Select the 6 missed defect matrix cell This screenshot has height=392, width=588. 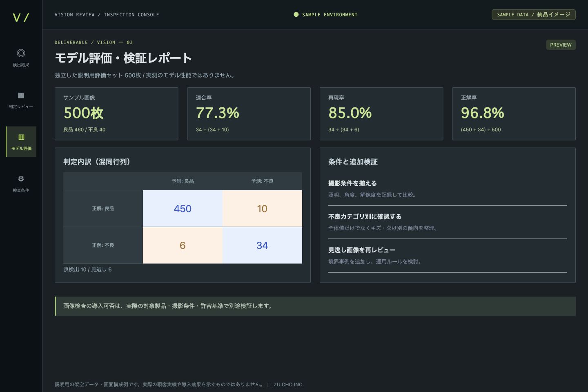coord(183,245)
